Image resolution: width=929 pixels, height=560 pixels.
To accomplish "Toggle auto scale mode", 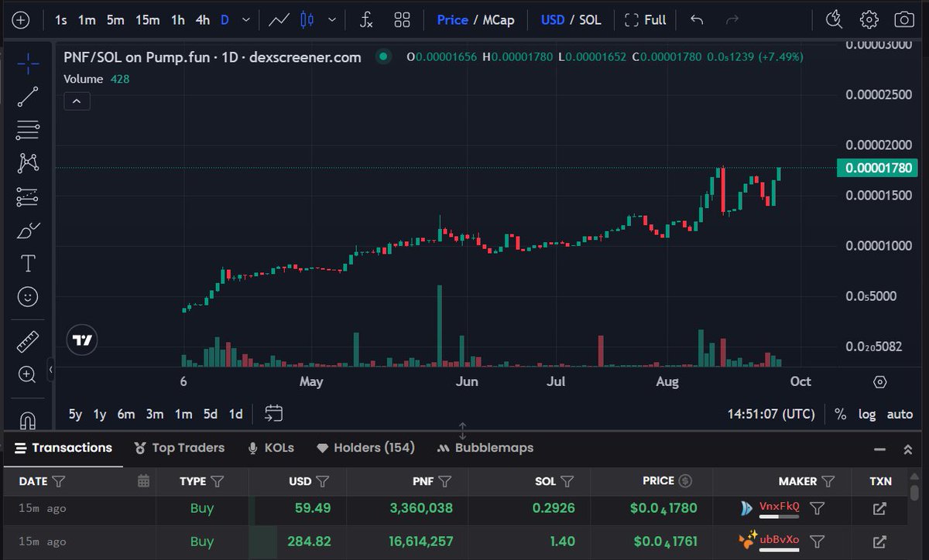I will [x=900, y=415].
